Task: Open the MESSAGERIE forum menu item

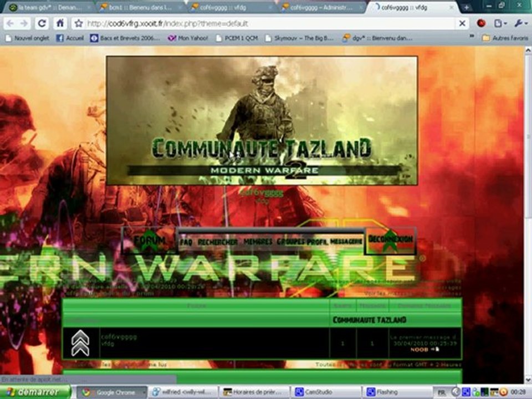Action: click(346, 241)
